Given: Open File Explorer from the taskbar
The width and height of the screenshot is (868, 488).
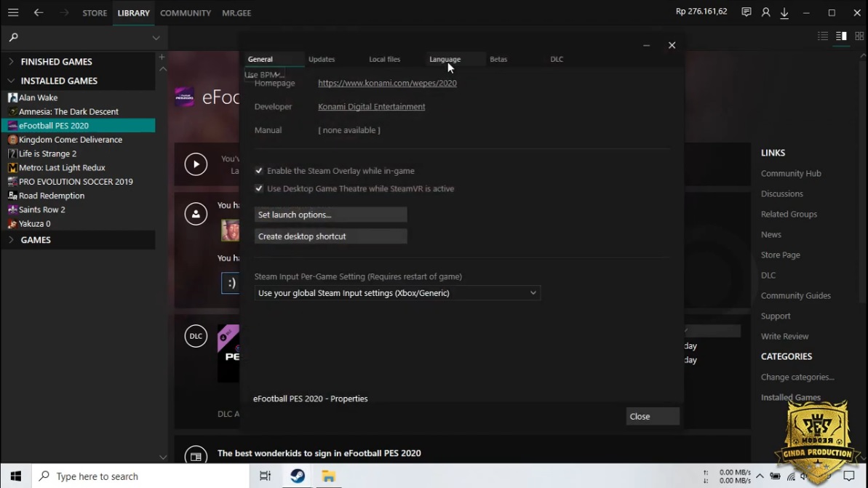Looking at the screenshot, I should pos(328,476).
